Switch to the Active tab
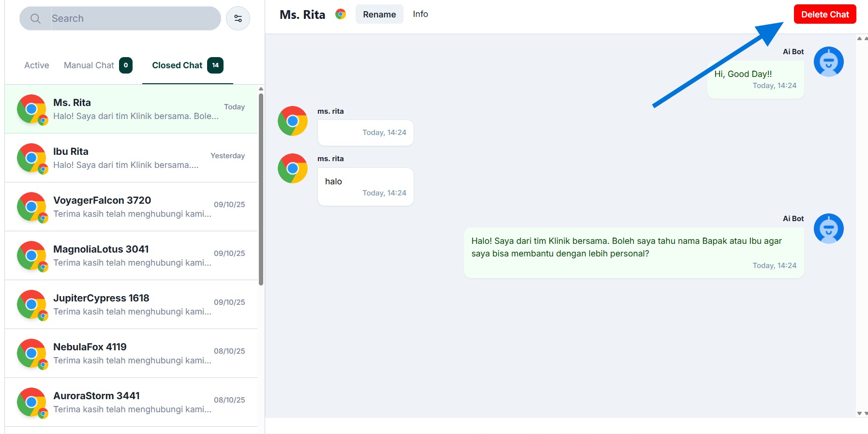868x434 pixels. click(37, 65)
